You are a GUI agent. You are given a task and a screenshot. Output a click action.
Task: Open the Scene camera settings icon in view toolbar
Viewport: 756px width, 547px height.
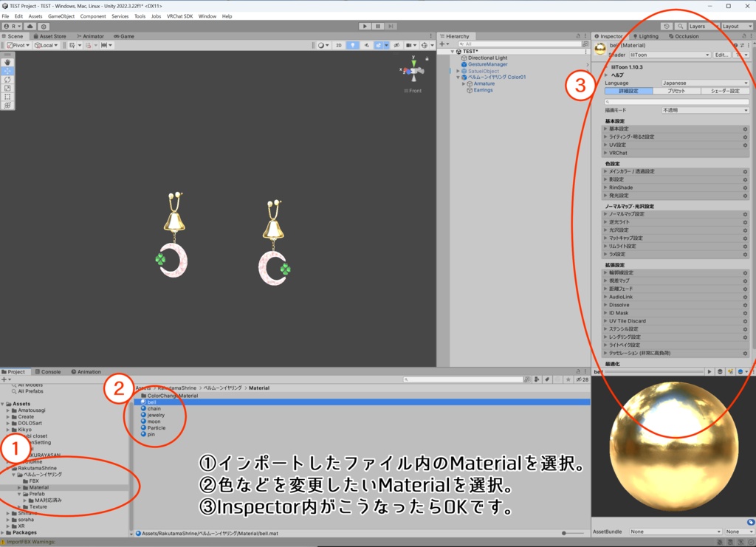tap(410, 45)
